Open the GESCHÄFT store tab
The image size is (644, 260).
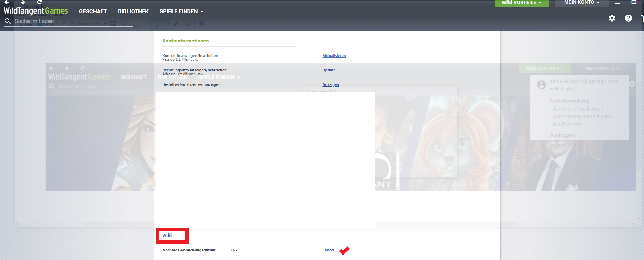pos(93,11)
